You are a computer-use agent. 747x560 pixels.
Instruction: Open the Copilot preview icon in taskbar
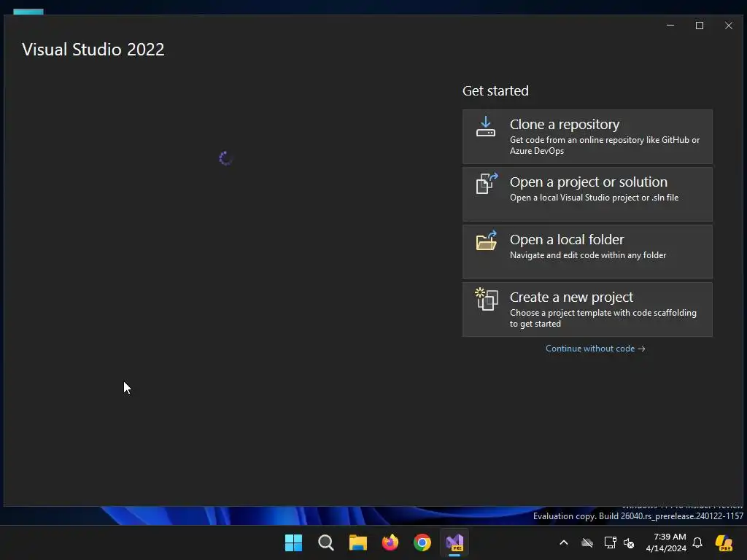(724, 542)
